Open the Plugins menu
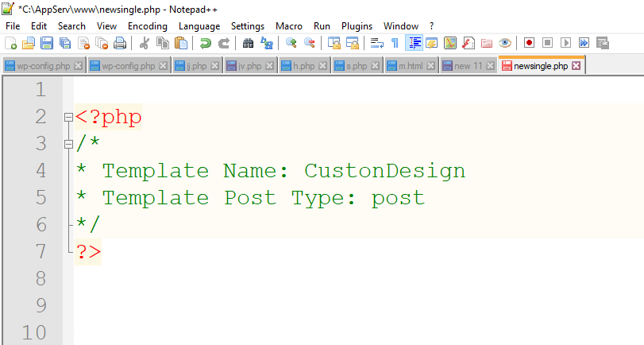 (357, 26)
